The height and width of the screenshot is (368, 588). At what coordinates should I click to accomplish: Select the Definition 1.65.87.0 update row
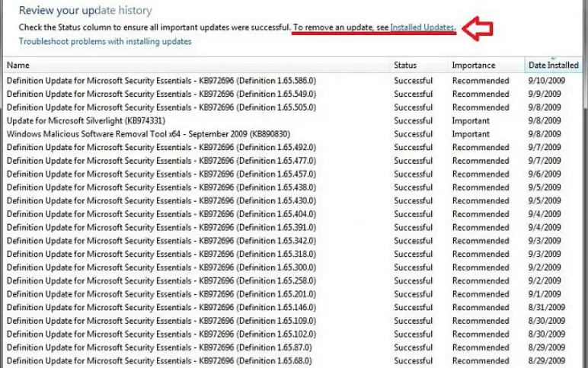(x=292, y=347)
